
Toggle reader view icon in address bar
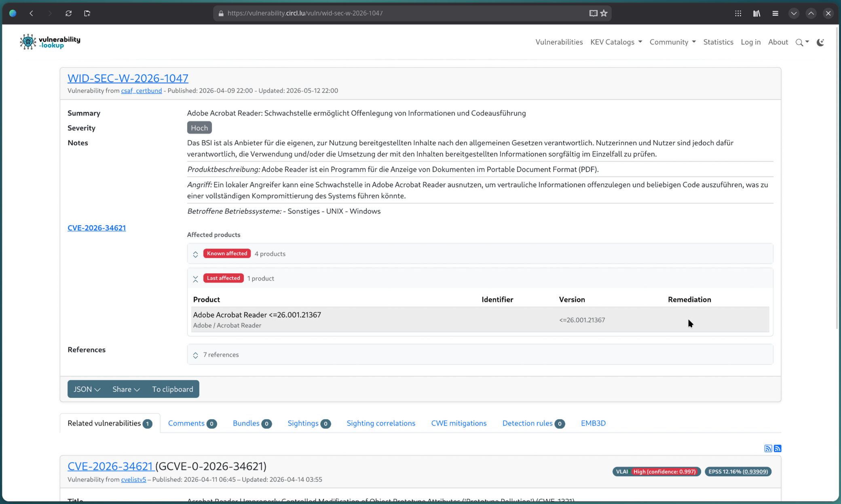pyautogui.click(x=593, y=13)
